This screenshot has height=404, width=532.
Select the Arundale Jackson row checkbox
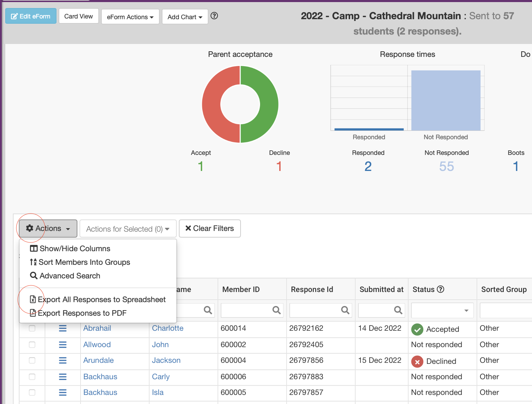[32, 360]
